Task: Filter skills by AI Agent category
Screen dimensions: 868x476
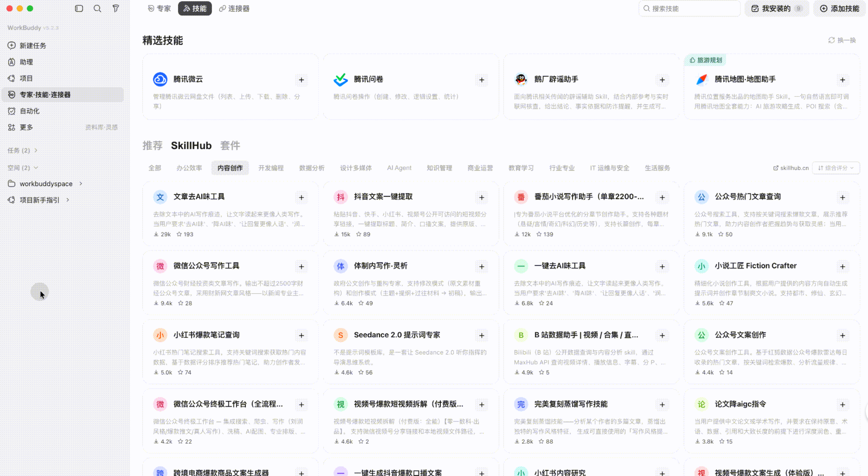Action: pyautogui.click(x=399, y=168)
